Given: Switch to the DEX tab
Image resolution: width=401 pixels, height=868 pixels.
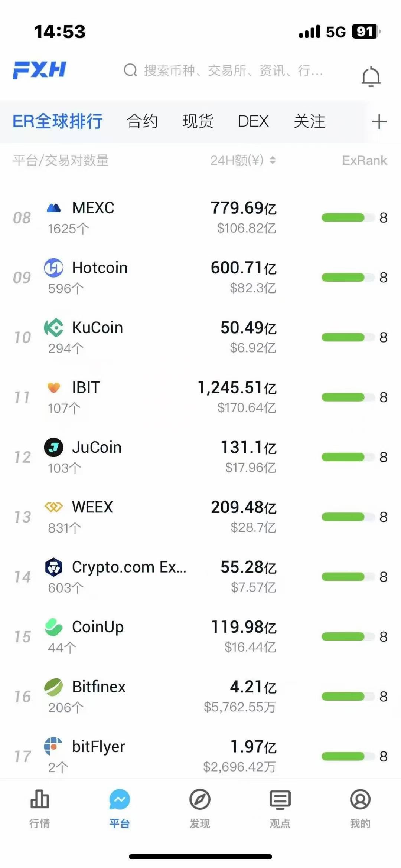Looking at the screenshot, I should coord(253,121).
